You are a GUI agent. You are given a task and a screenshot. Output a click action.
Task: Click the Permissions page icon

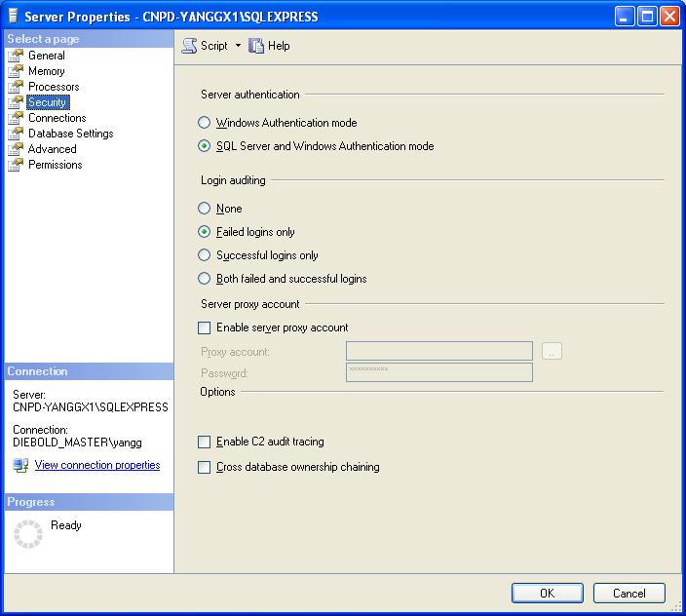16,165
